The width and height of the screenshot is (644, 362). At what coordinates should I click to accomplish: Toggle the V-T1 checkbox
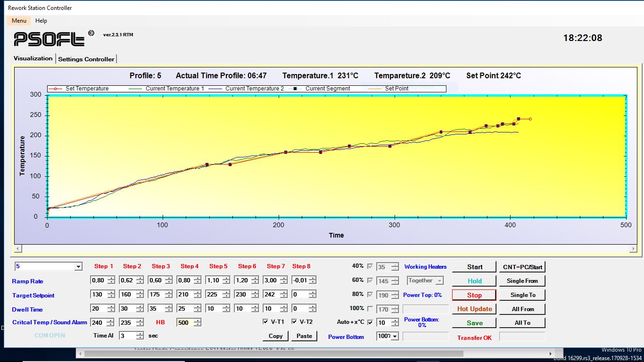[266, 322]
